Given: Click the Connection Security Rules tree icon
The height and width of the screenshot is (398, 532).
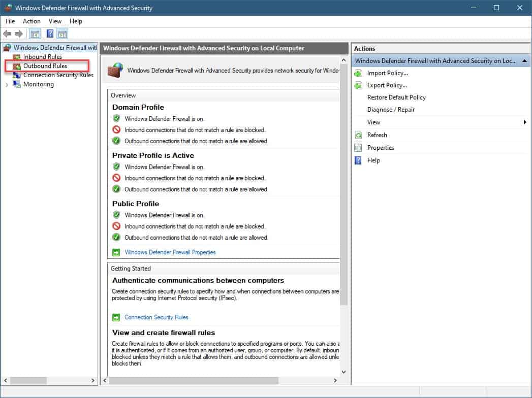Looking at the screenshot, I should click(17, 75).
